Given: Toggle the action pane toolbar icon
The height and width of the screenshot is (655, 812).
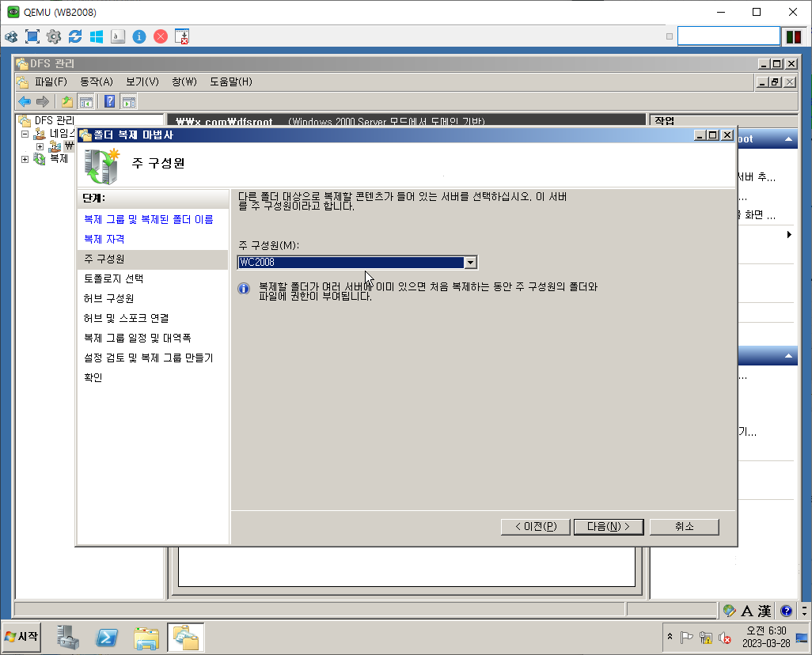Looking at the screenshot, I should [x=128, y=101].
